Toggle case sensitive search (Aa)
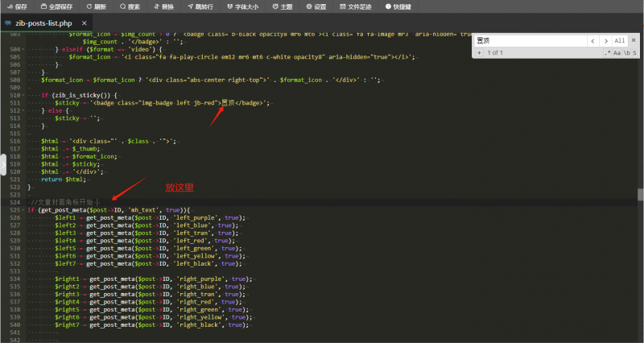 pos(617,53)
